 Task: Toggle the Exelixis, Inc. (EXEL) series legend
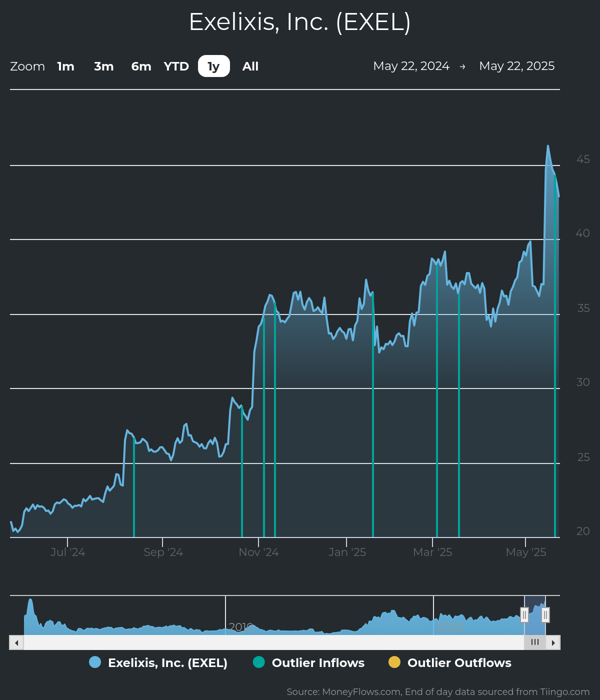[x=158, y=662]
